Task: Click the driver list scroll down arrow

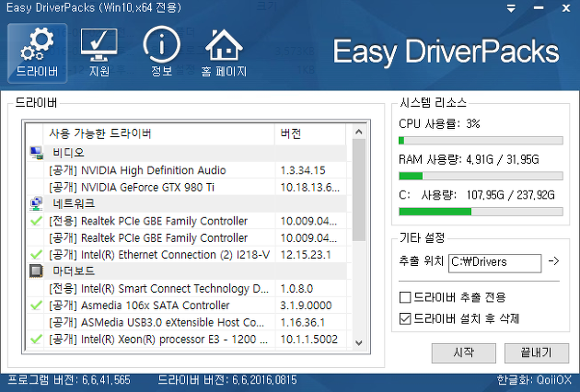Action: pos(358,343)
